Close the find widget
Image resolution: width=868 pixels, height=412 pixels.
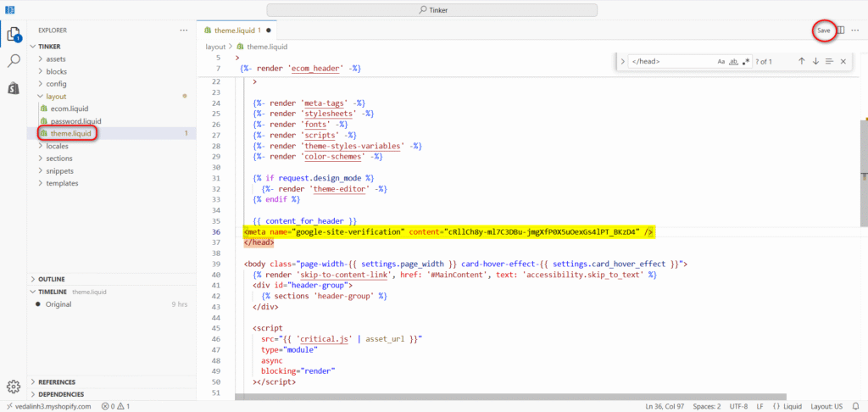[843, 62]
